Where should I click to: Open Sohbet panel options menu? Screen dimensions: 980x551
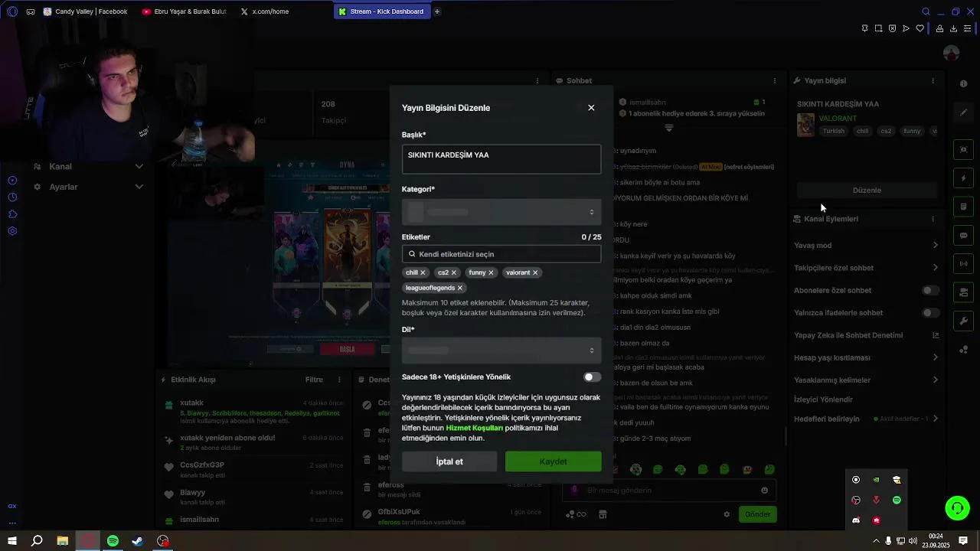tap(775, 80)
